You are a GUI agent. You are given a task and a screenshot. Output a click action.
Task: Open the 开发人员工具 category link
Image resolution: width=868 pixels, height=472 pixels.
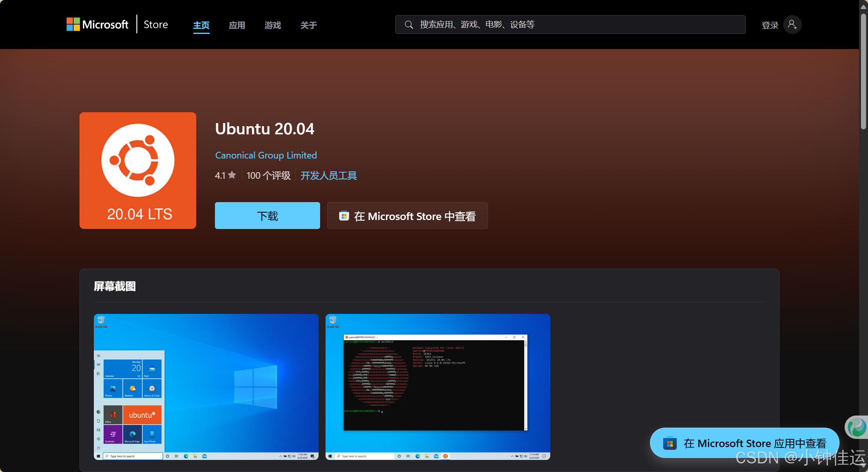tap(329, 176)
